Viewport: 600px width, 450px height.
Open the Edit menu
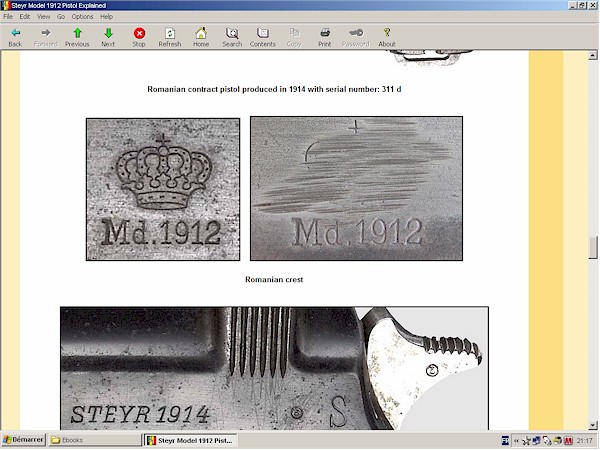point(25,17)
